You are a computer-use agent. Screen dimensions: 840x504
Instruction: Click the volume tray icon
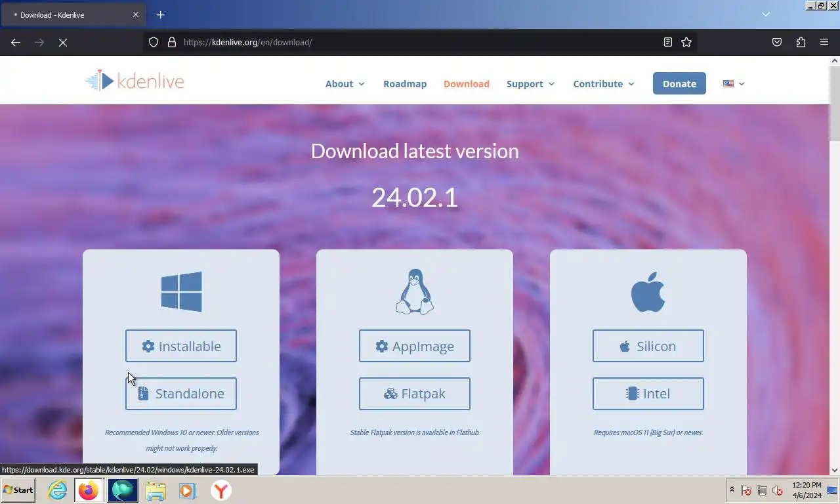coord(778,490)
